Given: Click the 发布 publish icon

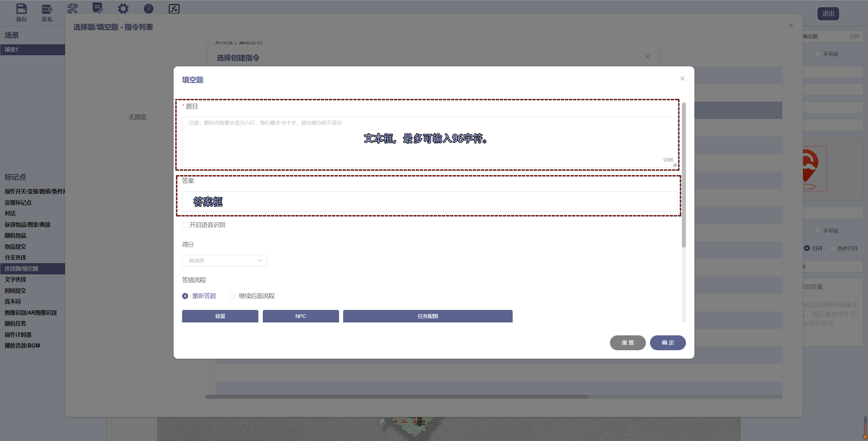Looking at the screenshot, I should coord(47,9).
